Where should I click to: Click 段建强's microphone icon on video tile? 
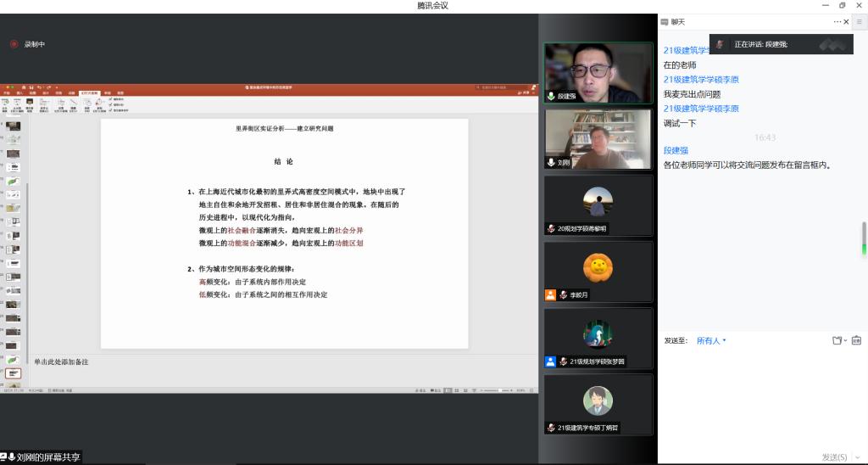tap(551, 96)
